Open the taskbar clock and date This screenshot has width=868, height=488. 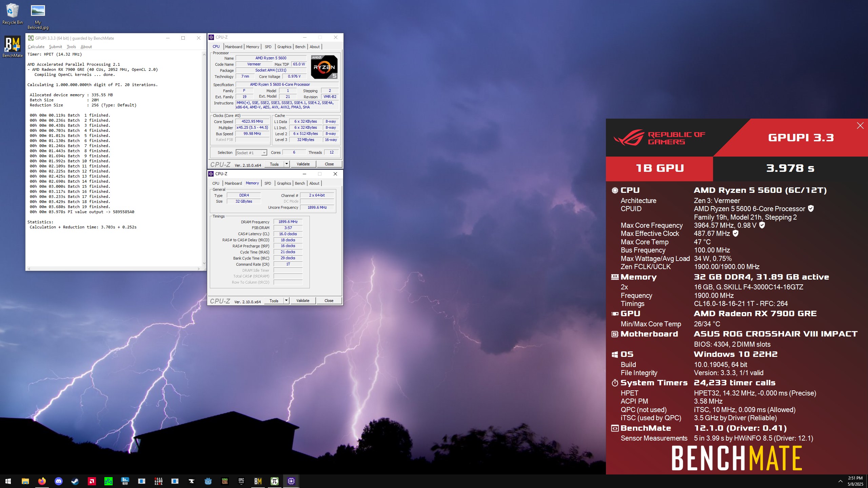click(x=855, y=481)
